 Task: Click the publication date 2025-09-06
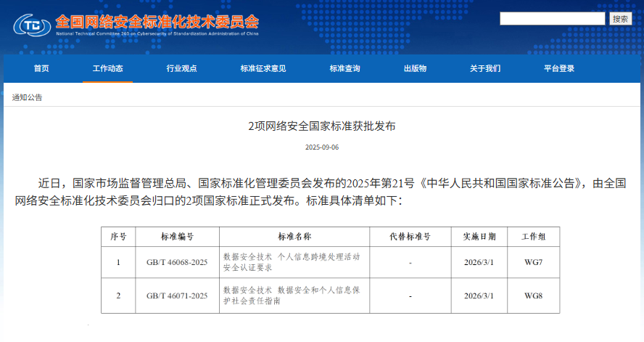(x=322, y=147)
